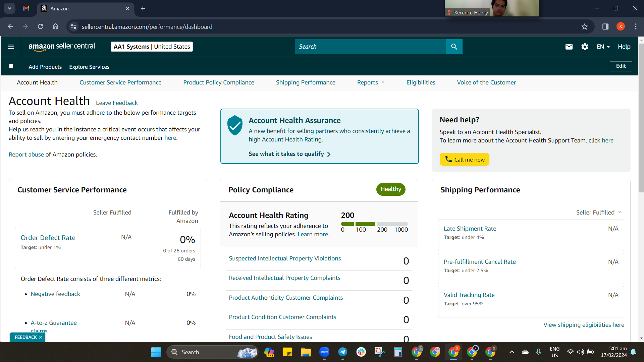Open Calculator from the taskbar

pos(398,352)
